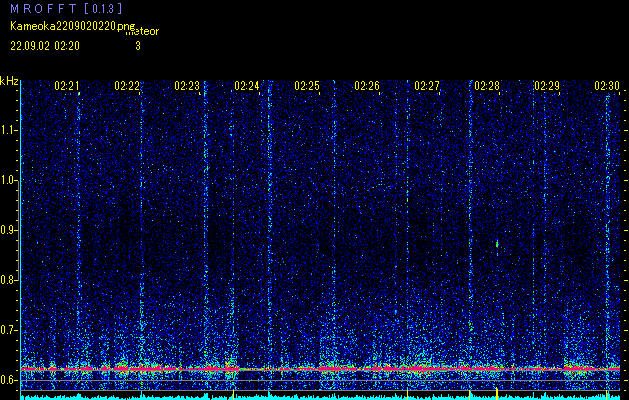Select the 02:21 time label

pyautogui.click(x=67, y=86)
